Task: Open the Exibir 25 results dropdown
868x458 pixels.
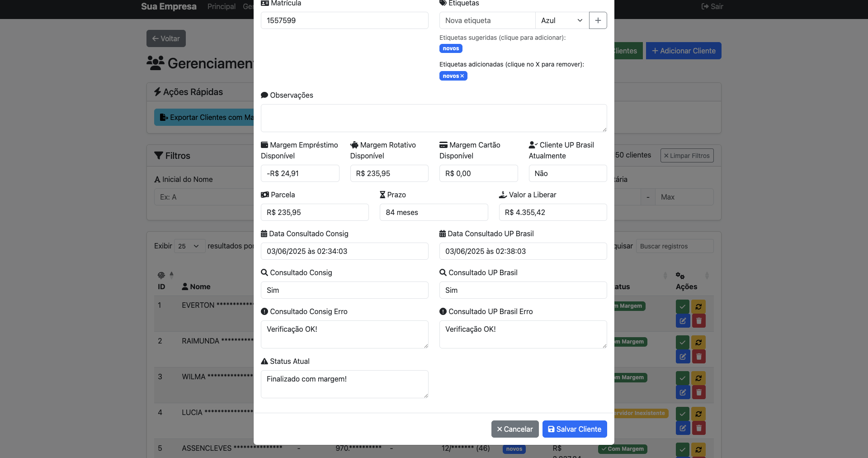Action: (189, 246)
